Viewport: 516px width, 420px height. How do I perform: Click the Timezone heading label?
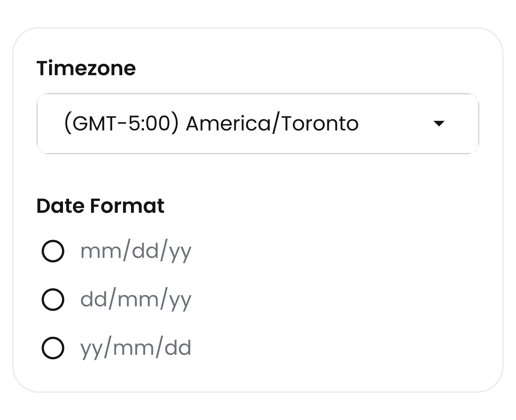point(86,68)
